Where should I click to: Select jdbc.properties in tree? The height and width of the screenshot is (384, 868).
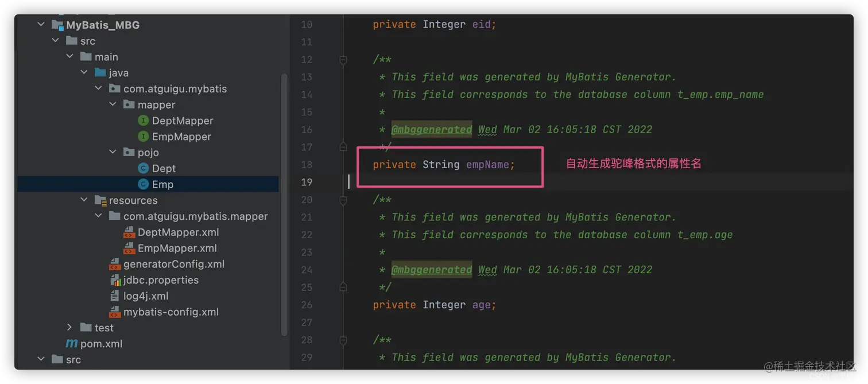pos(161,280)
